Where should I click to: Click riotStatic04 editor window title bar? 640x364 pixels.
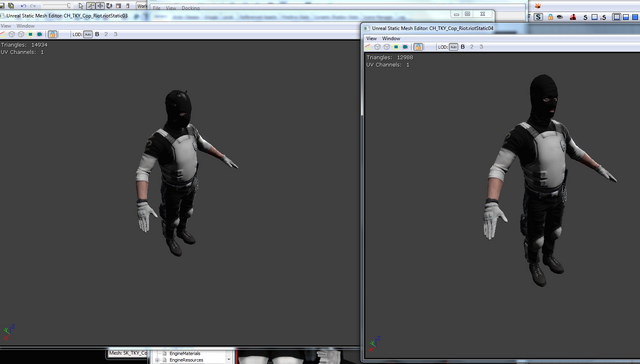coord(500,28)
